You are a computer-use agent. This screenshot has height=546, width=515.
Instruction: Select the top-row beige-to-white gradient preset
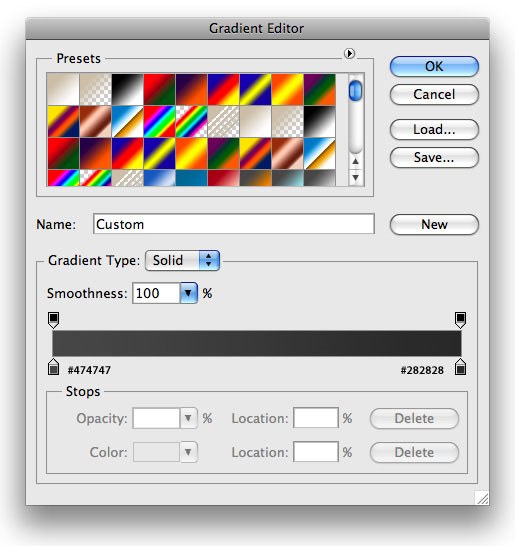(63, 89)
